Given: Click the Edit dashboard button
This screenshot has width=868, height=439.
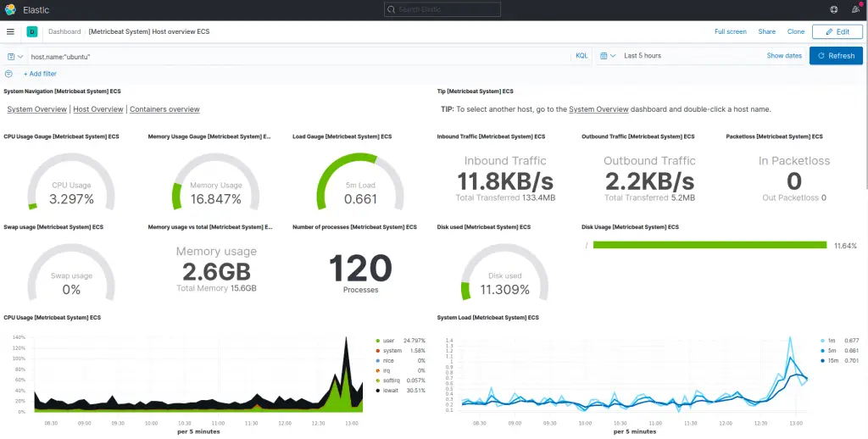Looking at the screenshot, I should tap(837, 31).
